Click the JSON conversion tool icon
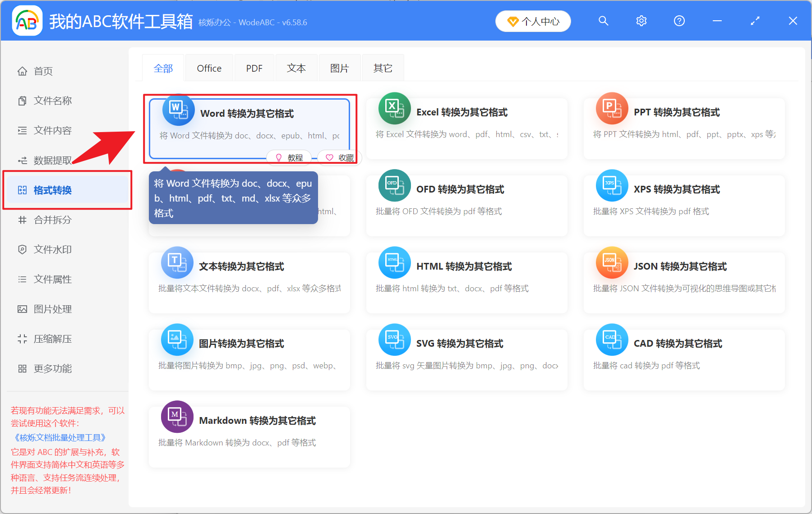 pos(612,262)
